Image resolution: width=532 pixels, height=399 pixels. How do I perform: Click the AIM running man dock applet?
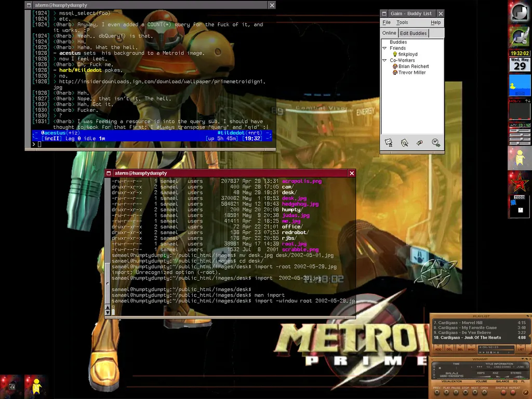519,158
